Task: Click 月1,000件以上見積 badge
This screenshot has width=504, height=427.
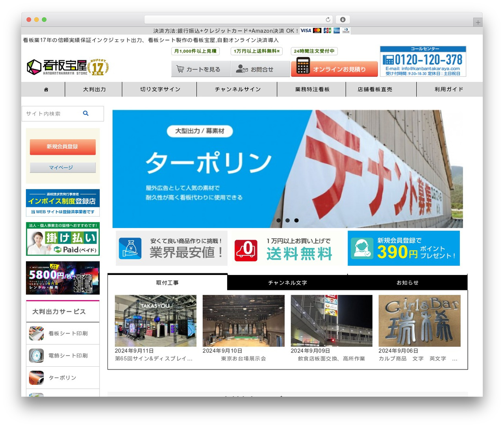Action: click(x=196, y=51)
